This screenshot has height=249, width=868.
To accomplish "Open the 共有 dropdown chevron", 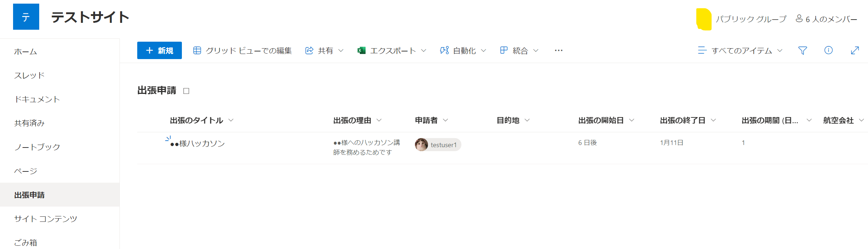I will click(341, 50).
